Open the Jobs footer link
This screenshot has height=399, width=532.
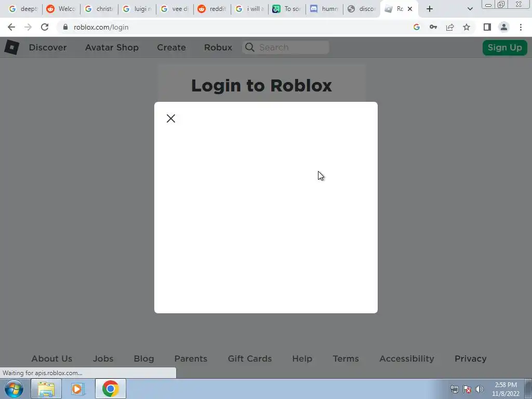(x=103, y=358)
